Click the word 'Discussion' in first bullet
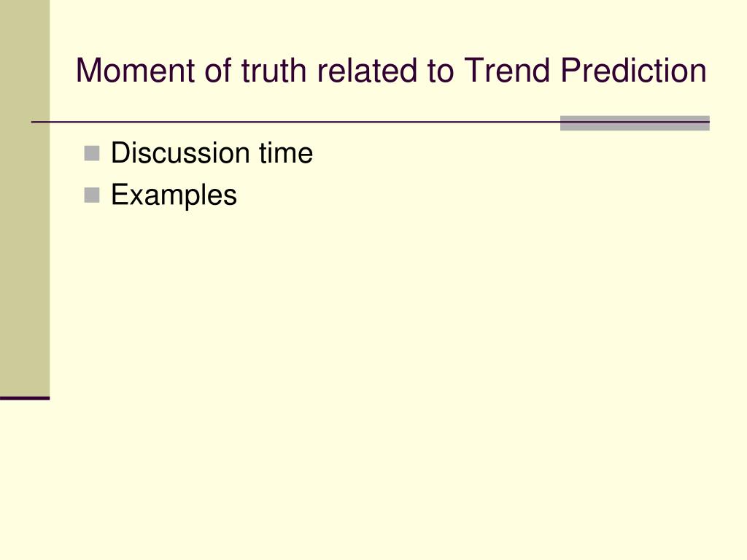 click(181, 153)
